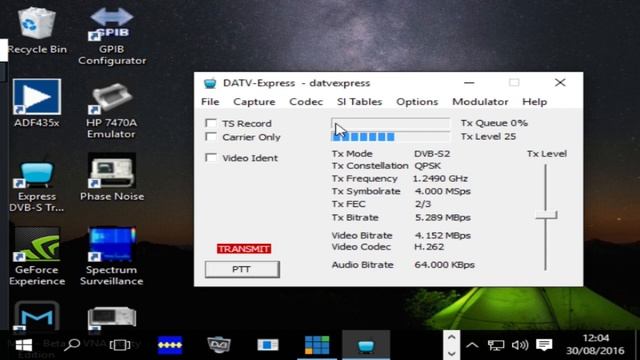Open the SI Tables menu
The image size is (640, 360).
360,102
